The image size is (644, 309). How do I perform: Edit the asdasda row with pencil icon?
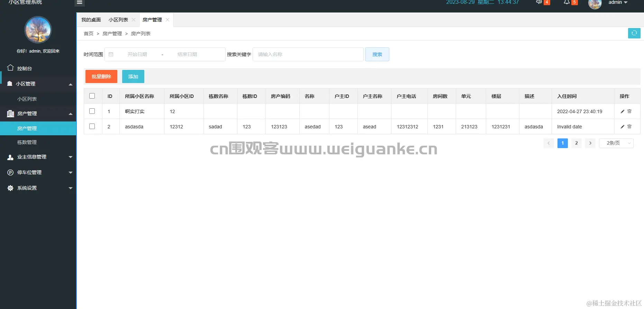click(623, 127)
